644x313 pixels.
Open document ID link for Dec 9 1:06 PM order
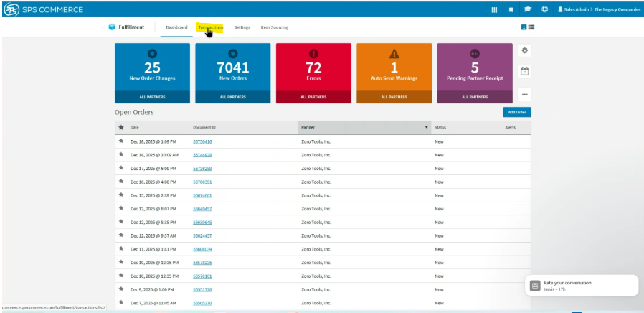202,289
